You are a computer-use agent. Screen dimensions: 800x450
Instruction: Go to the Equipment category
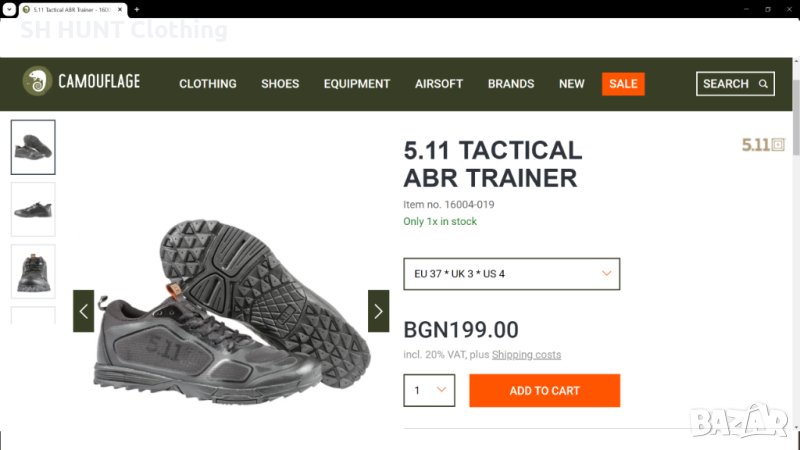pos(357,84)
